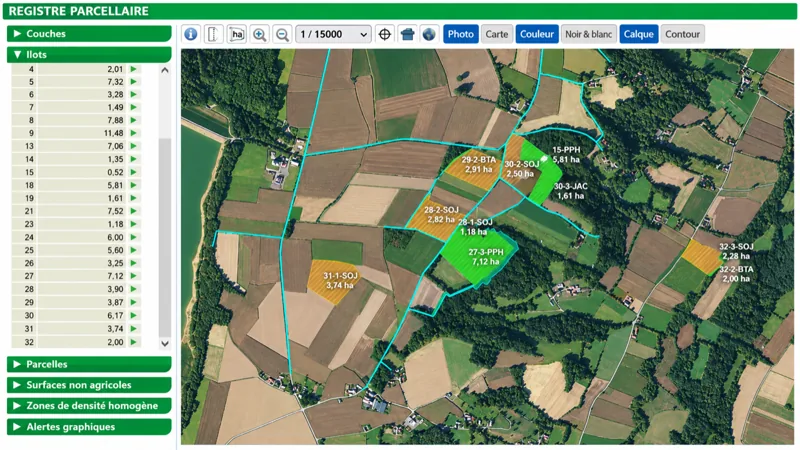
Task: Select the distance ruler measuring tool
Action: click(x=214, y=34)
